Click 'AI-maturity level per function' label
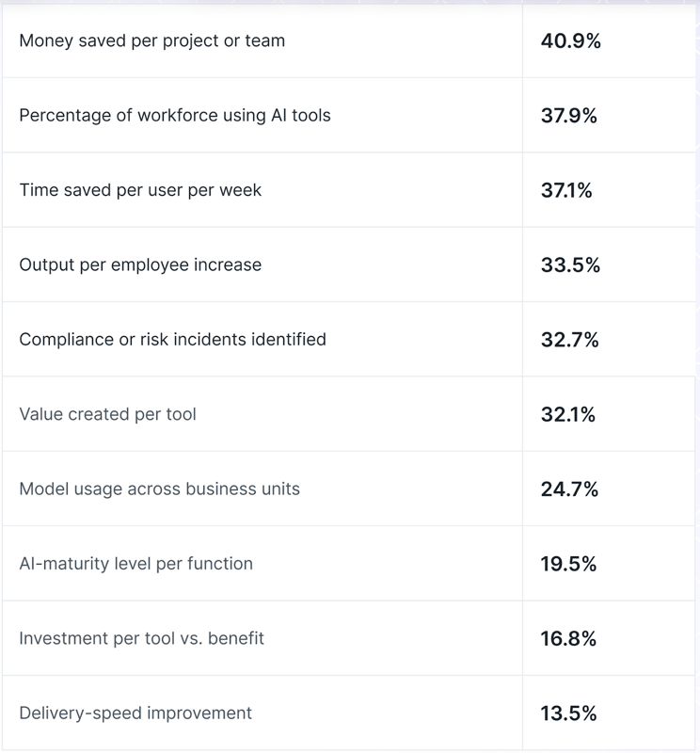 coord(135,564)
